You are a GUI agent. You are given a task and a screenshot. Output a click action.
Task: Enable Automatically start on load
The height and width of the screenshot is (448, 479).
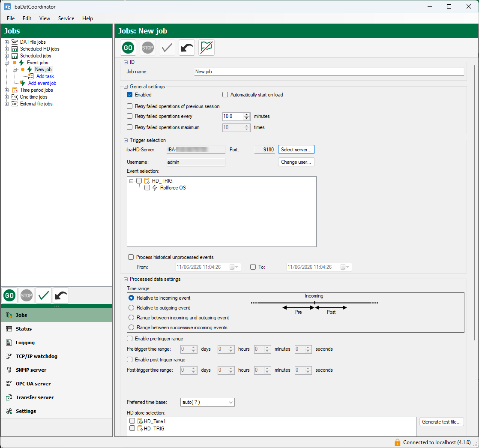pyautogui.click(x=225, y=95)
